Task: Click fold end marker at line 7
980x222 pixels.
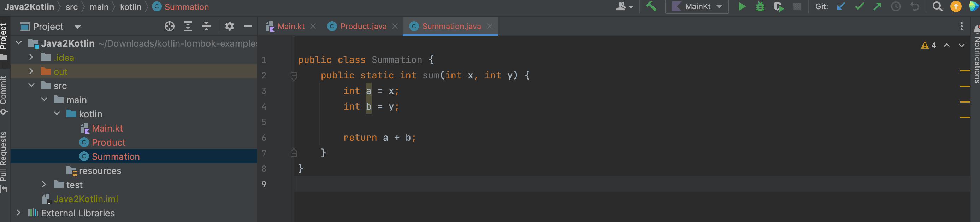Action: coord(294,153)
